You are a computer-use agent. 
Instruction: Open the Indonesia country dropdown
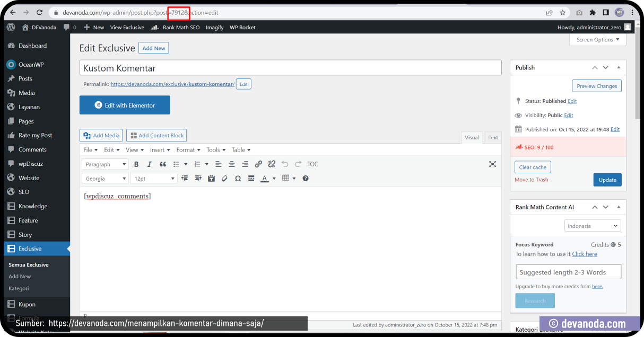pyautogui.click(x=593, y=226)
